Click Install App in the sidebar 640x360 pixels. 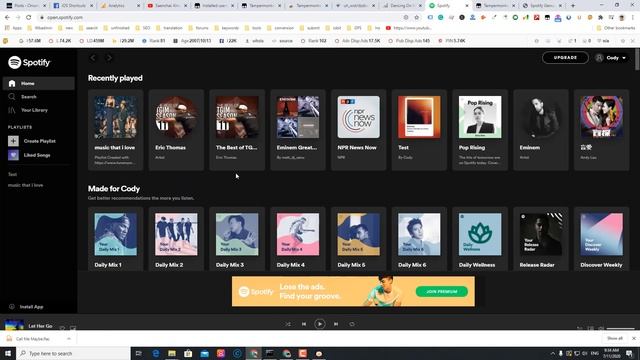coord(27,307)
